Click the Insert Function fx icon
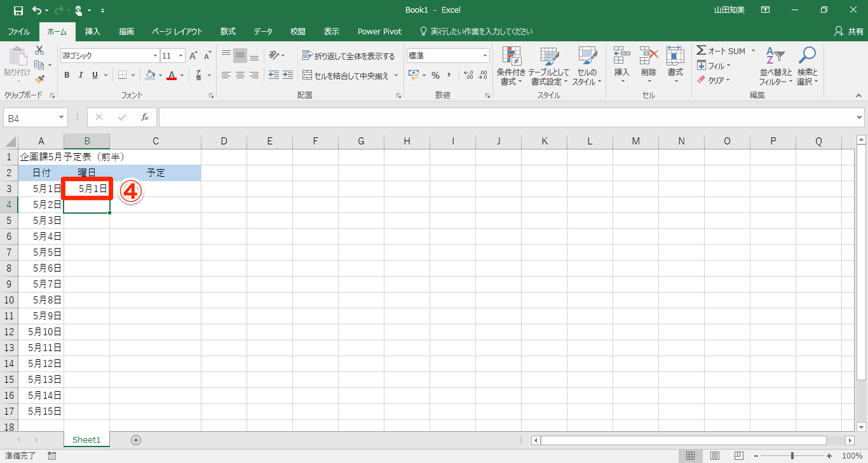 coord(145,117)
